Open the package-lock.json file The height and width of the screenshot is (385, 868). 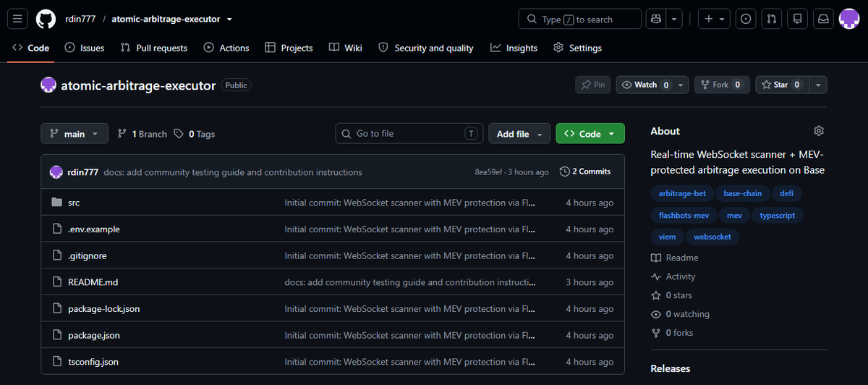click(x=104, y=309)
